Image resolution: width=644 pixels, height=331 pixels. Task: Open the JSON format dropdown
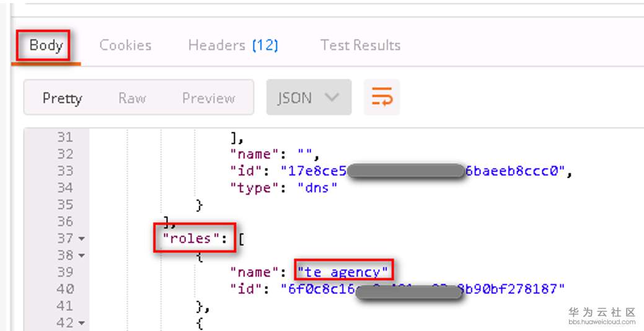pyautogui.click(x=309, y=97)
